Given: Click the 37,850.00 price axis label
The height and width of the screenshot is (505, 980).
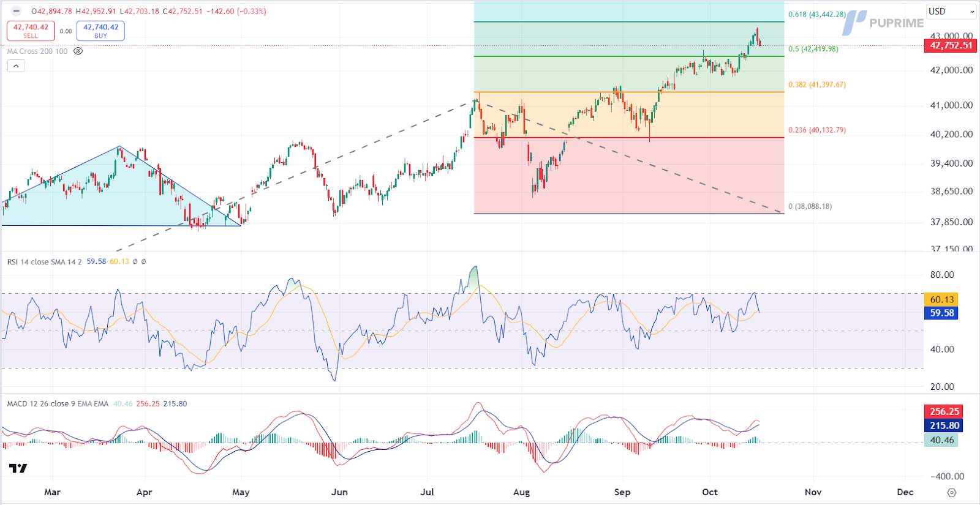Looking at the screenshot, I should point(951,222).
